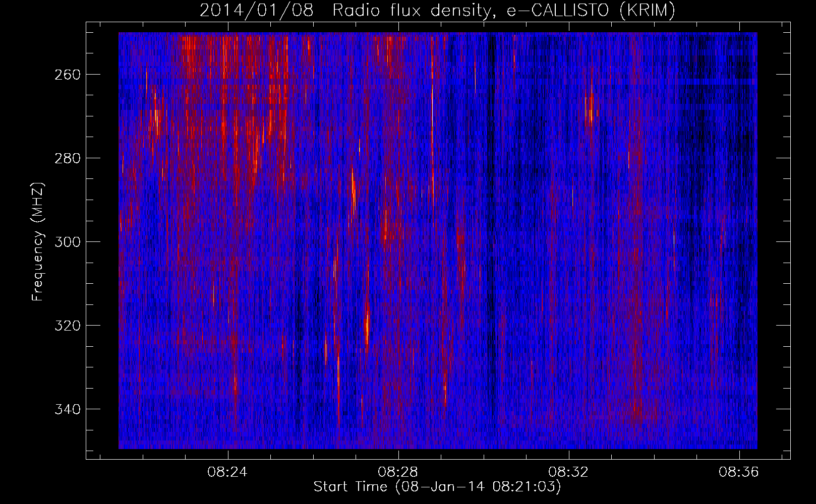Click the 08:24 time tick label
Viewport: 816px width, 504px height.
click(x=227, y=472)
